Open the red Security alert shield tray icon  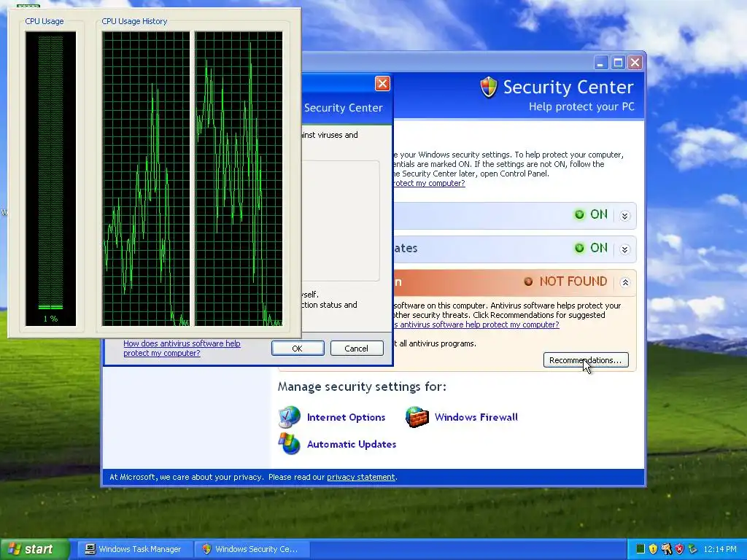tap(679, 549)
